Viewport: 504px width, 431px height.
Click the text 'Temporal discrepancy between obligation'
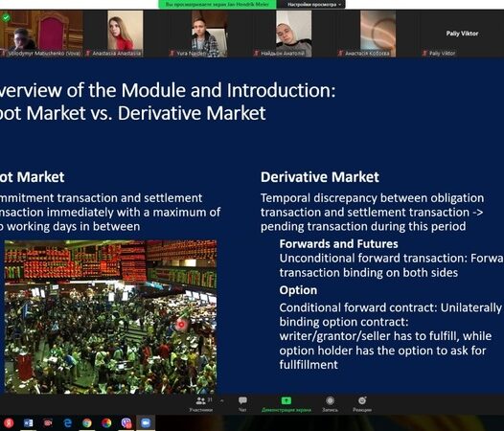pos(372,198)
